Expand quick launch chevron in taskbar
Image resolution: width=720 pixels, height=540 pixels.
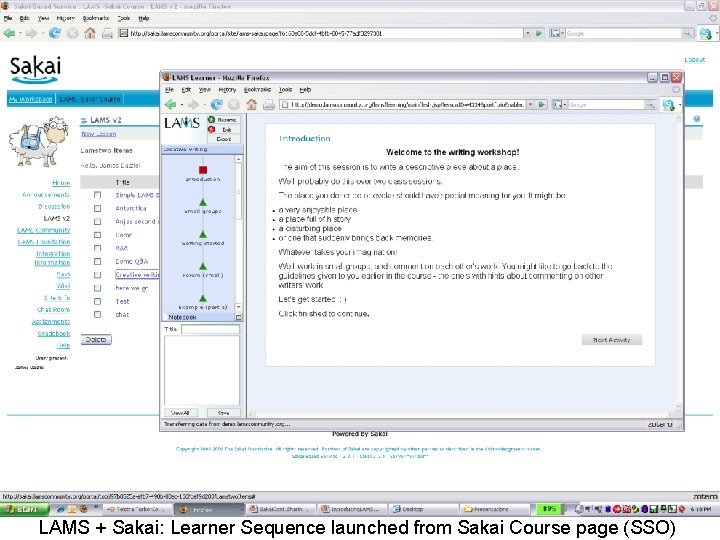click(x=96, y=507)
